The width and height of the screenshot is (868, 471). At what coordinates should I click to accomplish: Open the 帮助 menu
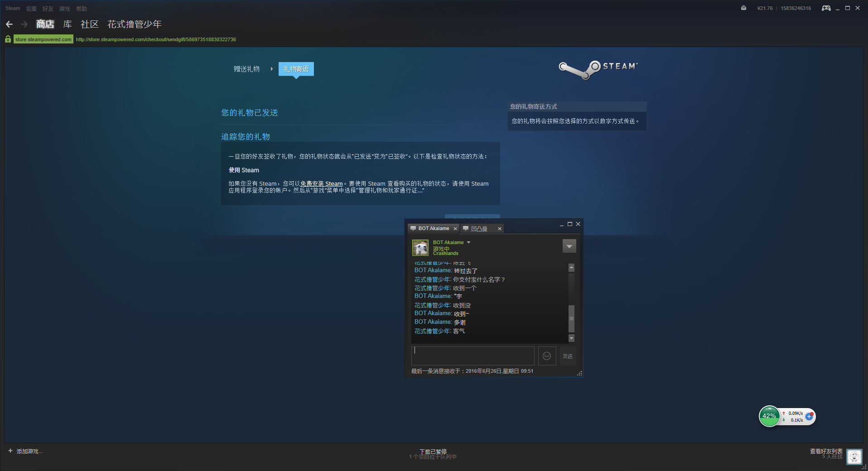(x=82, y=9)
